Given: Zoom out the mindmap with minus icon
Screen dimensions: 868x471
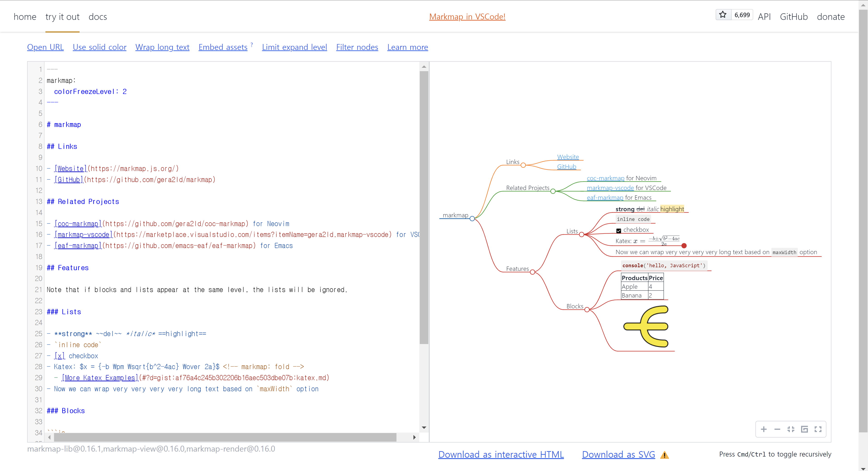Looking at the screenshot, I should pos(777,429).
